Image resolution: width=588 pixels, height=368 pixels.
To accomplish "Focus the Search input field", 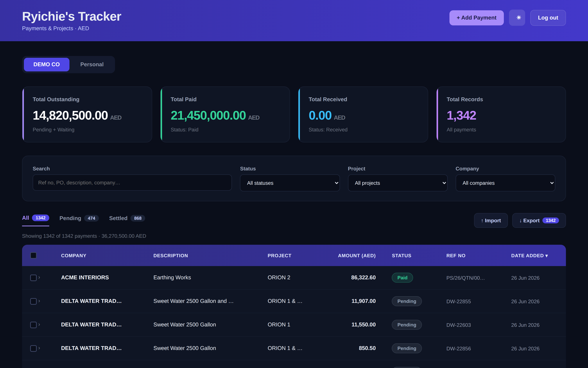I will point(132,183).
